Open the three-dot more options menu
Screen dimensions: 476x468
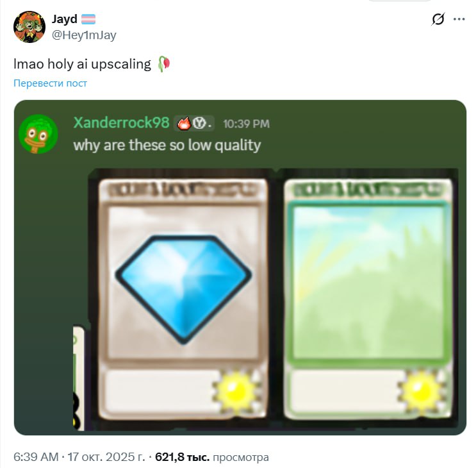[459, 19]
